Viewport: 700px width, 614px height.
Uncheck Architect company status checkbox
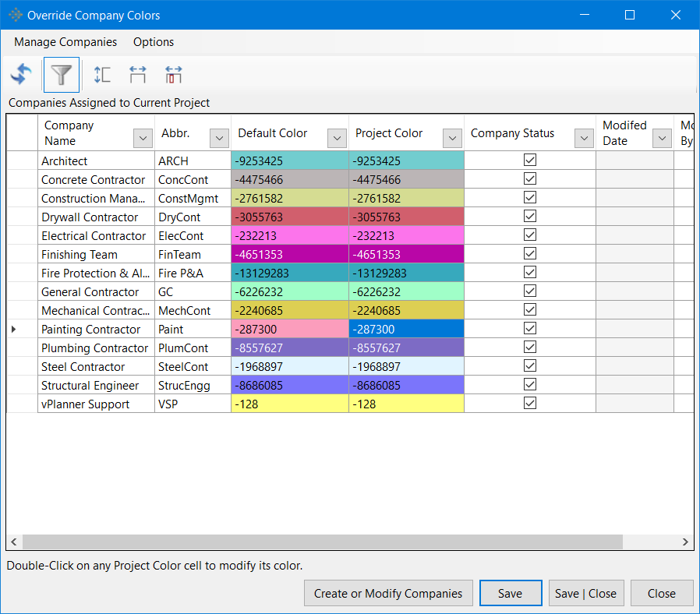(x=530, y=160)
